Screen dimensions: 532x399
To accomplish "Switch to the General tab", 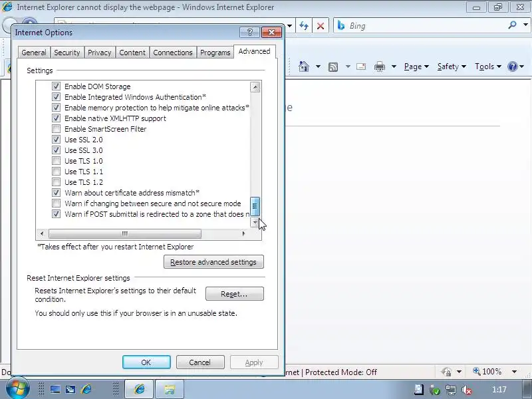I will pyautogui.click(x=34, y=53).
